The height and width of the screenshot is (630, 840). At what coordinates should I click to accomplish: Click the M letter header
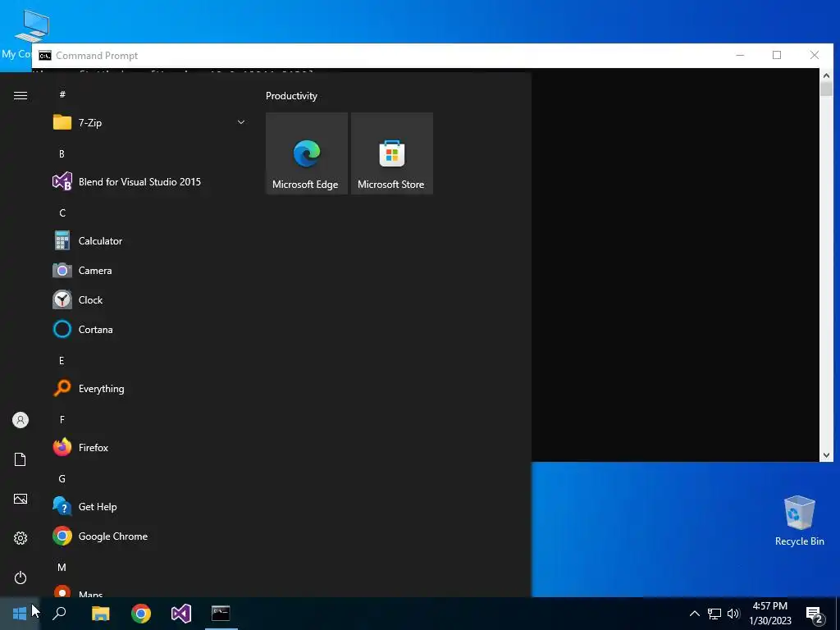(62, 568)
